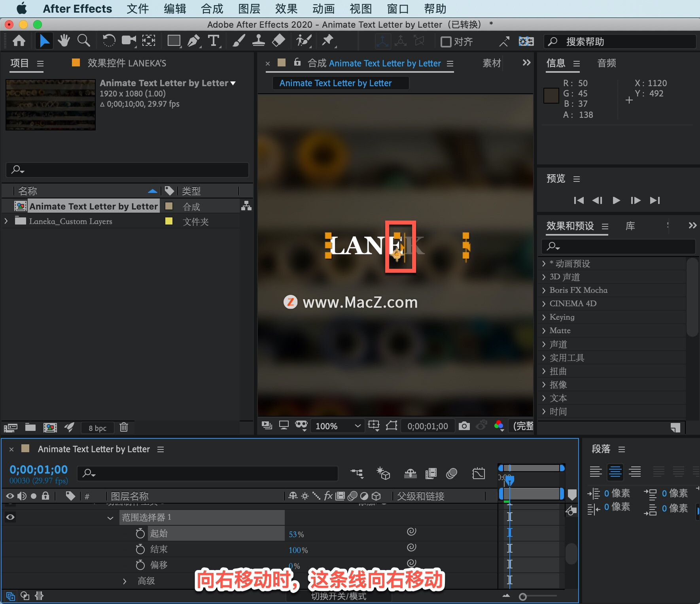The image size is (700, 604).
Task: Click the composition thumbnail in Project panel
Action: coord(51,104)
